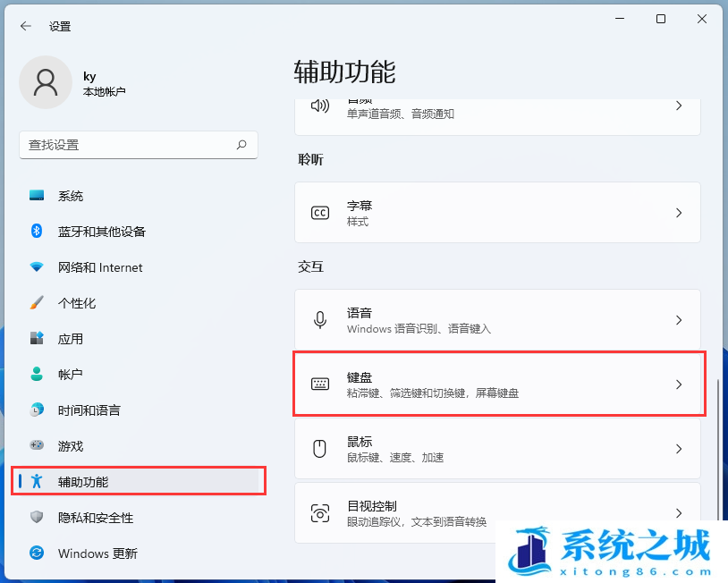The image size is (728, 583).
Task: Click the paintbrush icon for 个性化
Action: point(37,302)
